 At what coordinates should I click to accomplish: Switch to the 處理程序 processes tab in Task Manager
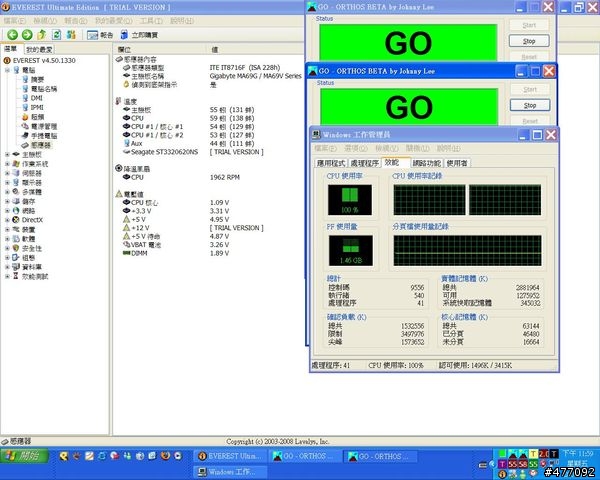365,163
